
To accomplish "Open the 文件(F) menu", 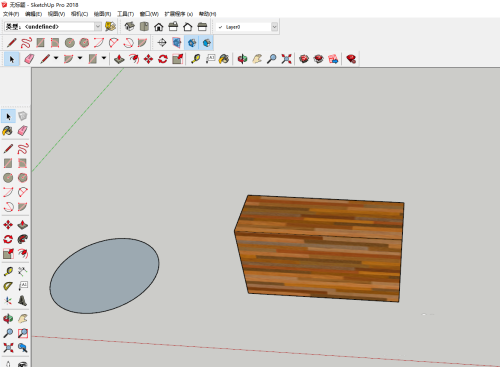I will [x=11, y=14].
